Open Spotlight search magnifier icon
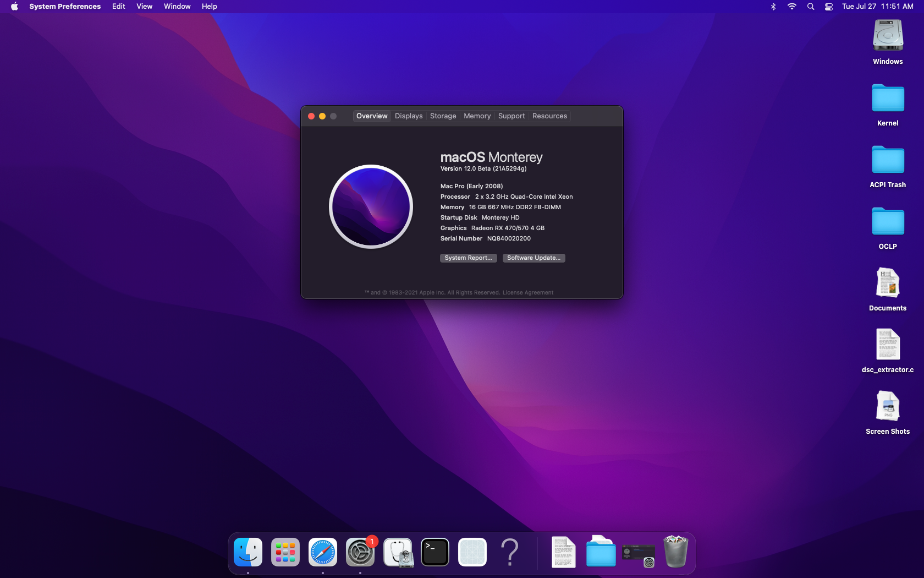This screenshot has width=924, height=578. (810, 7)
